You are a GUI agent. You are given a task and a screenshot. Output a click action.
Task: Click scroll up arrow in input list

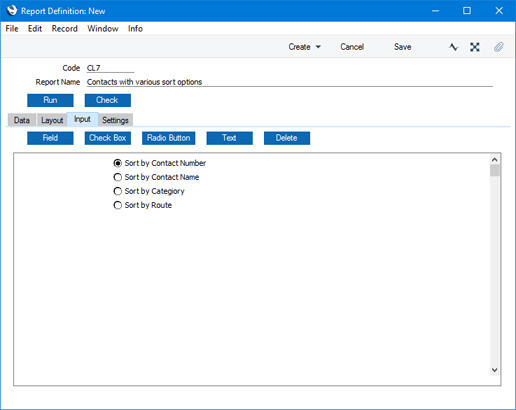pyautogui.click(x=495, y=160)
